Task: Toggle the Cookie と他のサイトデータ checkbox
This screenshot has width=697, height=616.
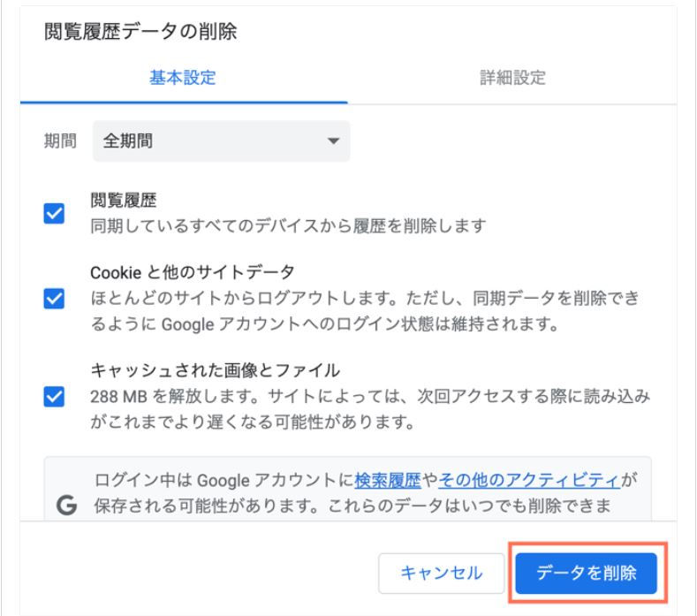Action: click(x=54, y=300)
